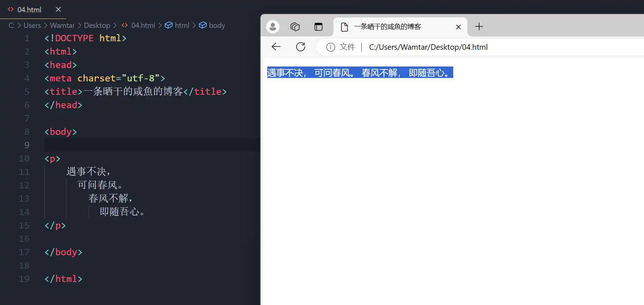Click the closing </html> tag
This screenshot has height=305, width=644.
coord(63,279)
